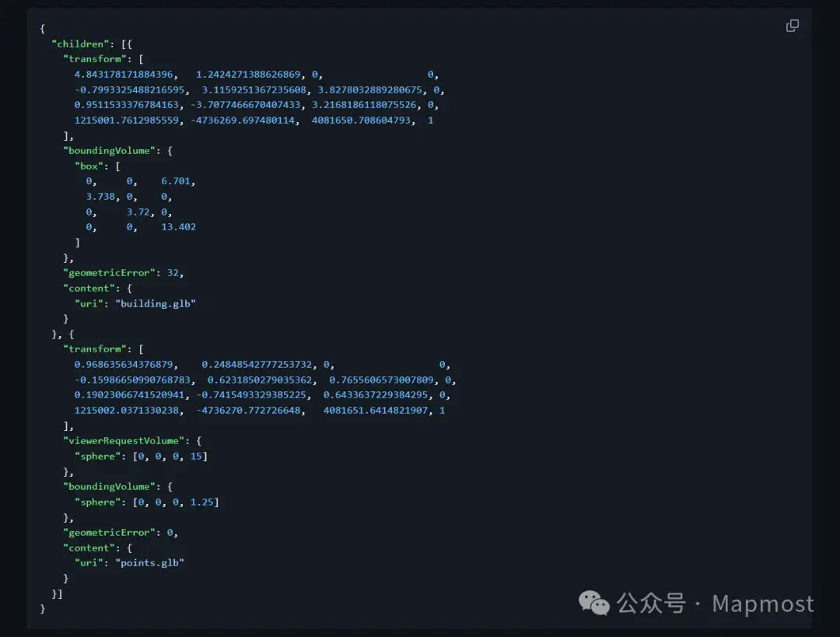Image resolution: width=840 pixels, height=637 pixels.
Task: Click the value 3.1159251367235608
Action: (x=254, y=90)
